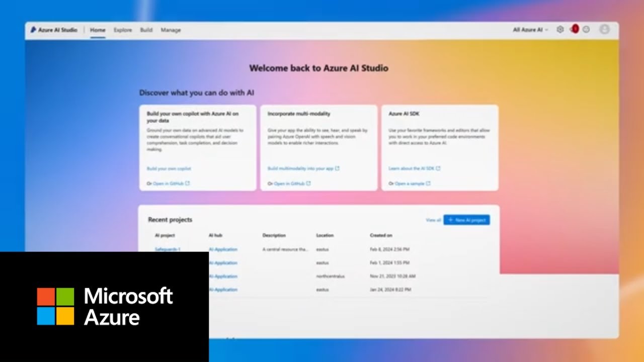Click Build your own copilot link
The height and width of the screenshot is (362, 644).
(x=170, y=168)
